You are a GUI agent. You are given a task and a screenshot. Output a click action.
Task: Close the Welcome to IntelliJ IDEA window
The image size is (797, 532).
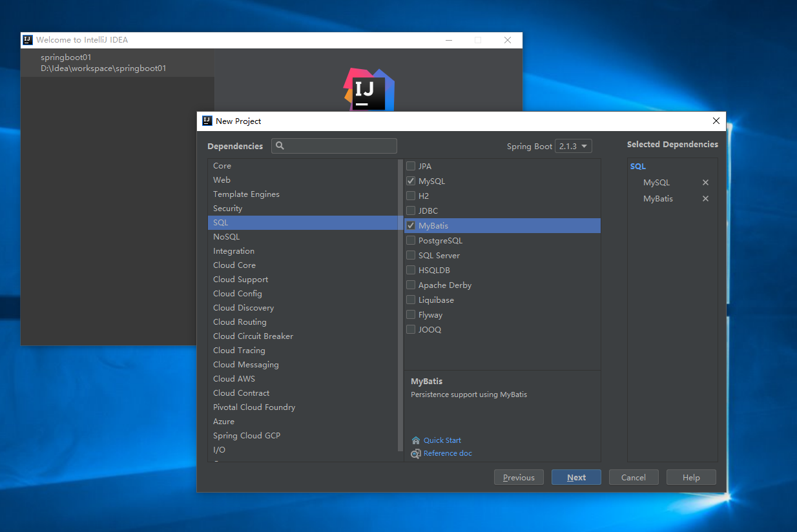click(x=508, y=40)
